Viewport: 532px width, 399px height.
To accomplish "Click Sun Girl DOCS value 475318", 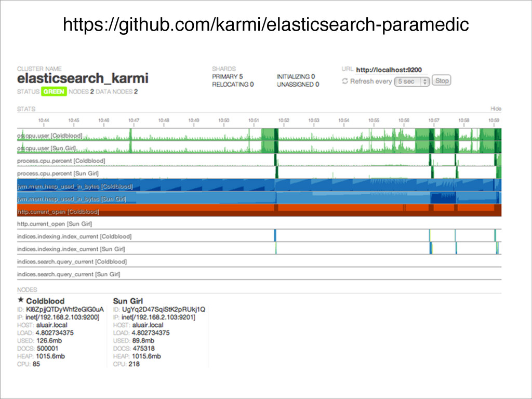I will point(144,349).
